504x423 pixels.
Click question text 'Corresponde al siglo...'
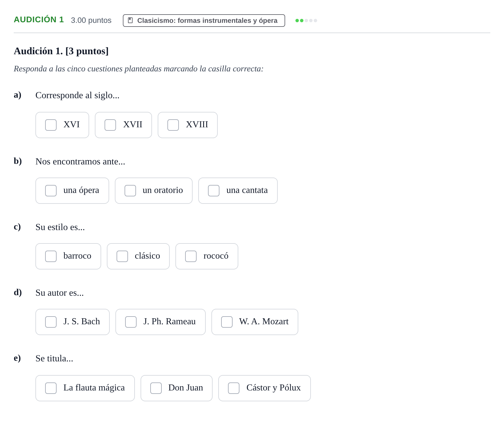click(x=77, y=95)
